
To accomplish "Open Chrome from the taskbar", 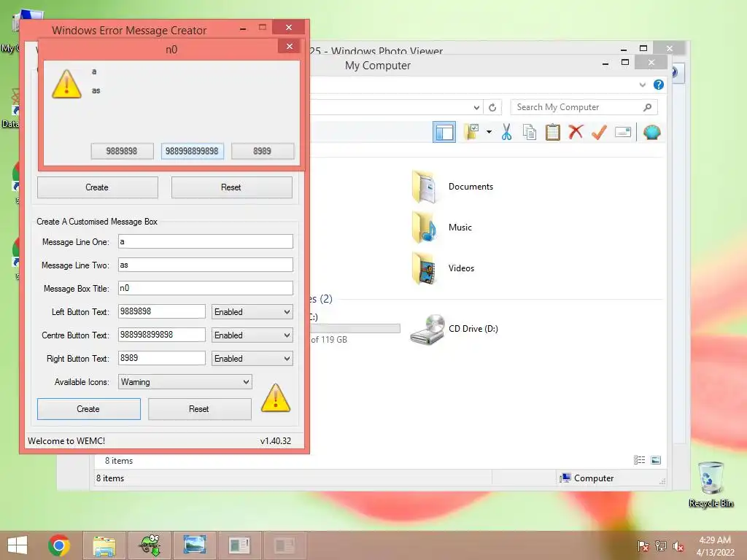I will point(59,545).
